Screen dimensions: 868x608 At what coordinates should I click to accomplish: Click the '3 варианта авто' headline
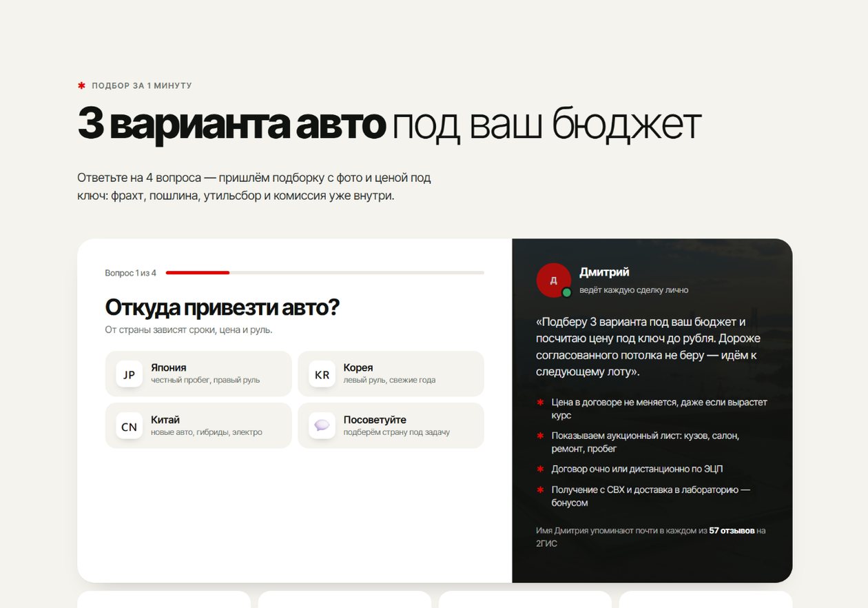231,124
